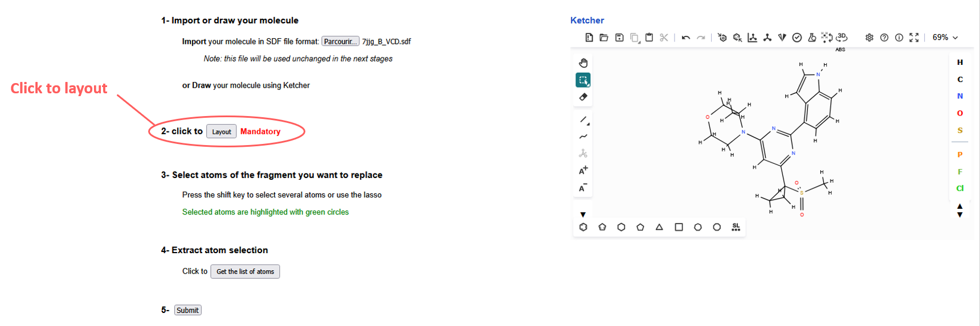The height and width of the screenshot is (326, 980).
Task: Click the Check structure icon
Action: click(797, 38)
